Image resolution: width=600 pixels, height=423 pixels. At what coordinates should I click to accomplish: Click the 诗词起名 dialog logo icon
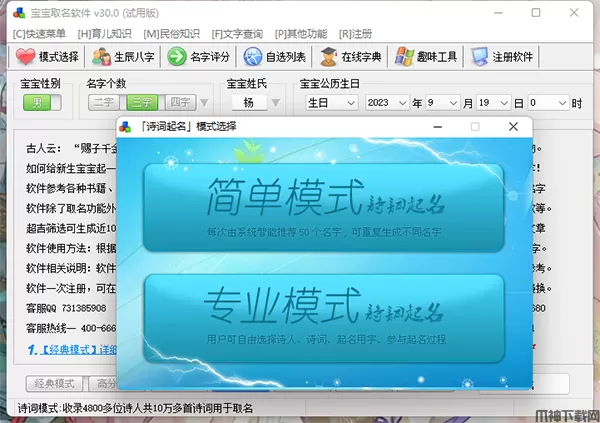coord(125,127)
